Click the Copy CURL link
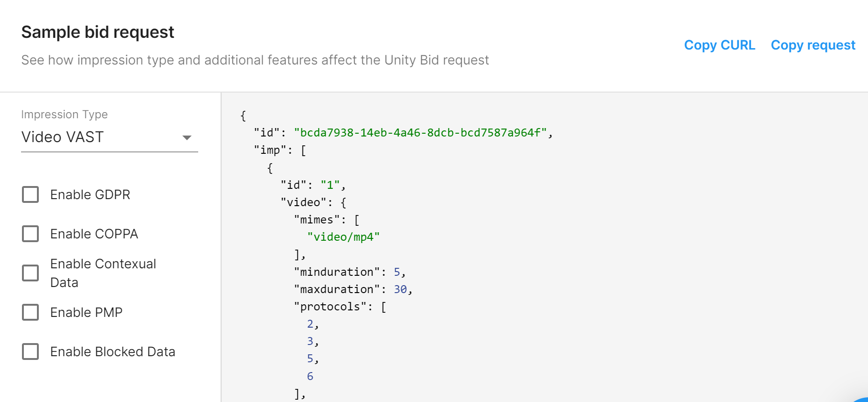The image size is (868, 402). click(x=719, y=45)
